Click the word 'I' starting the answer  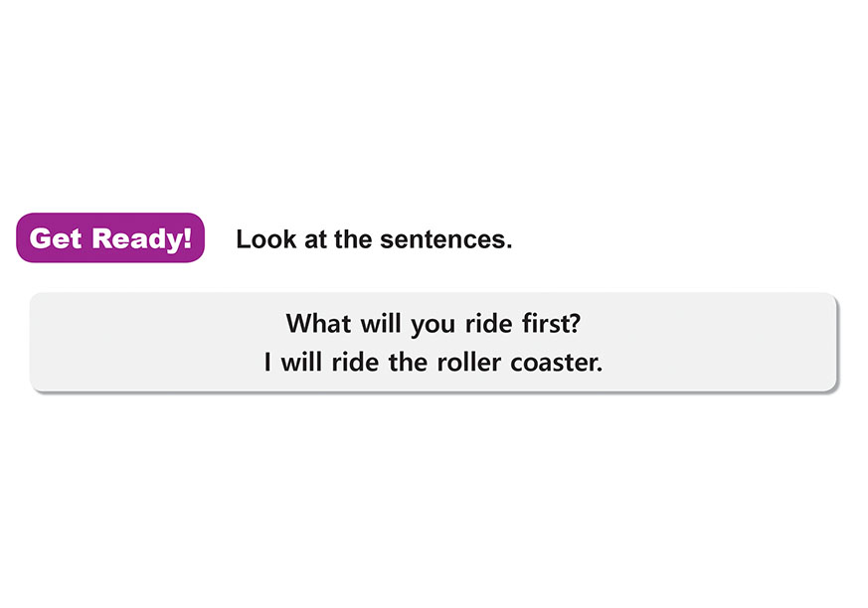tap(267, 363)
